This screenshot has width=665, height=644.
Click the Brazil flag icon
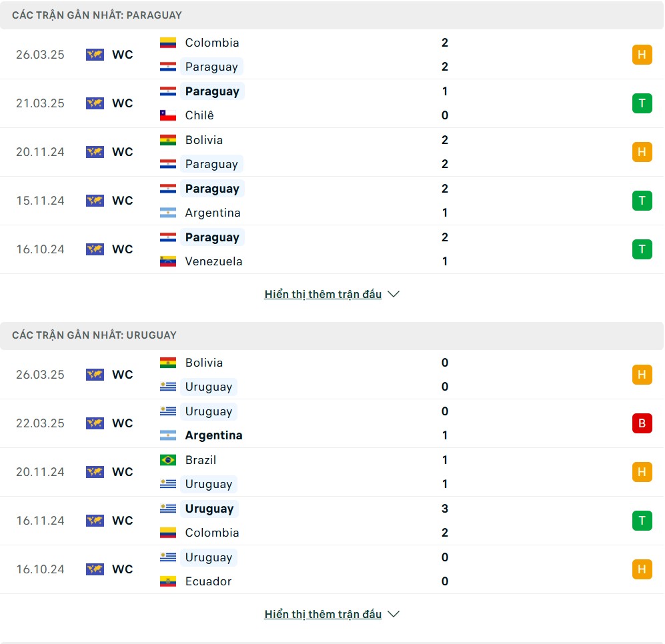point(168,460)
